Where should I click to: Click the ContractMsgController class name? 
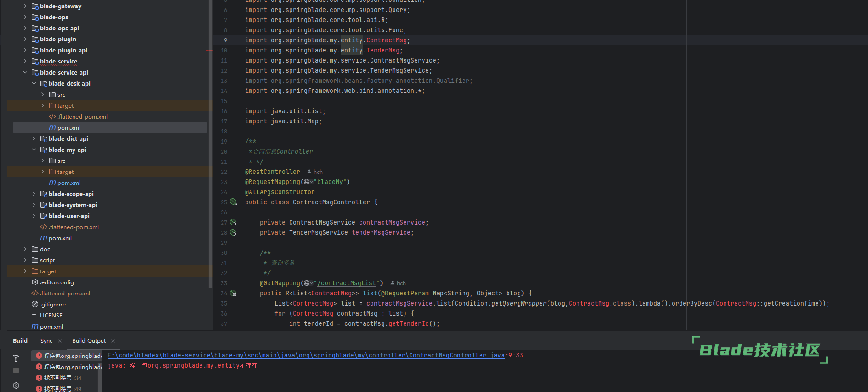tap(331, 202)
